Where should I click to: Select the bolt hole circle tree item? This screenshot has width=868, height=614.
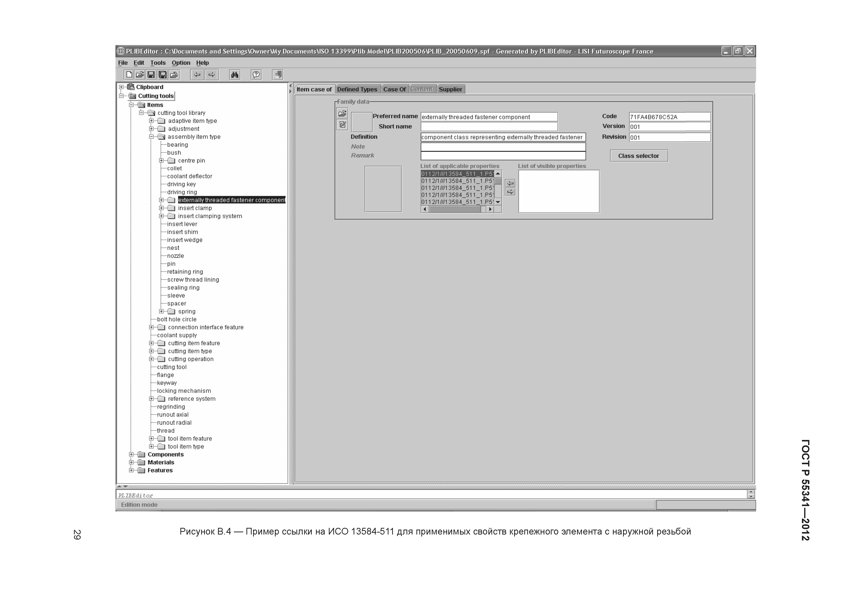point(177,319)
